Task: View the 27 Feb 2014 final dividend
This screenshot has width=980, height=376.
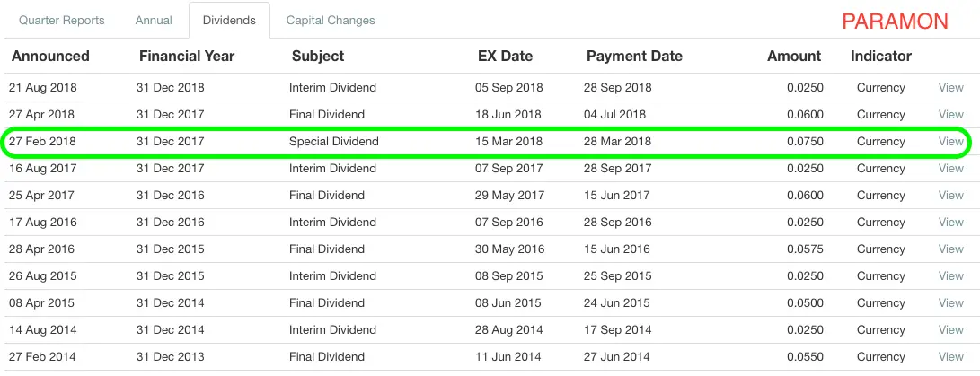Action: 950,356
